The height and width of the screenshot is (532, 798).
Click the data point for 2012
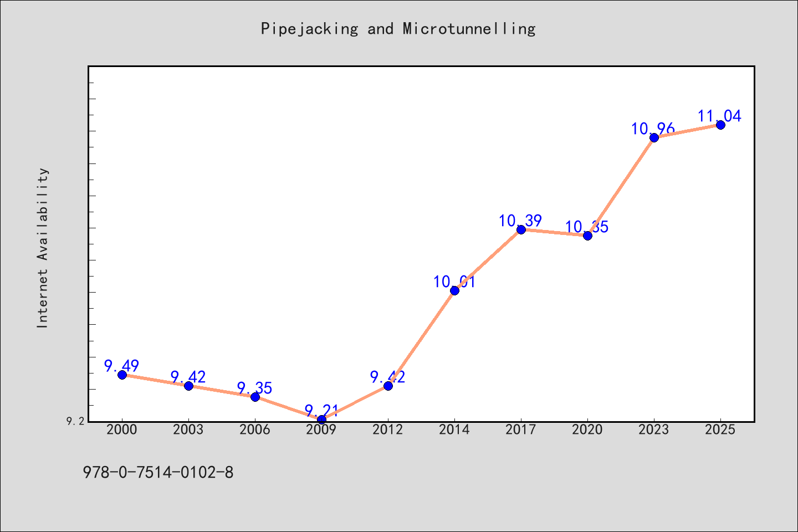click(x=388, y=386)
